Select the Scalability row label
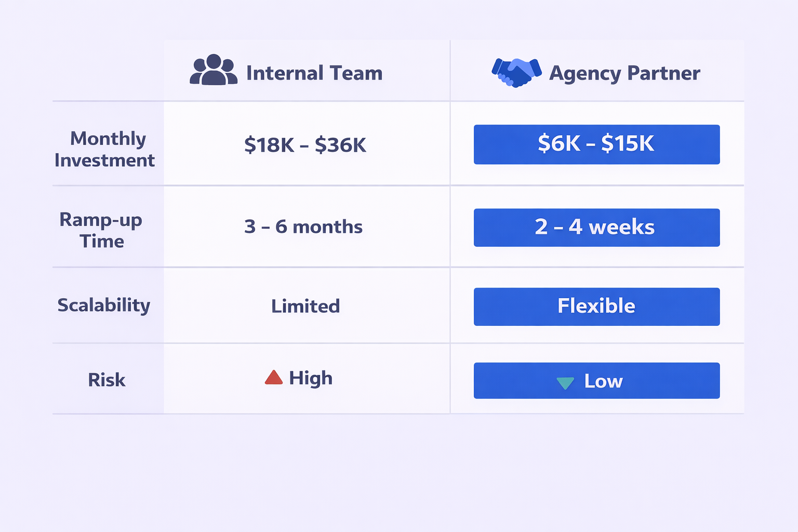This screenshot has height=532, width=798. (x=104, y=305)
